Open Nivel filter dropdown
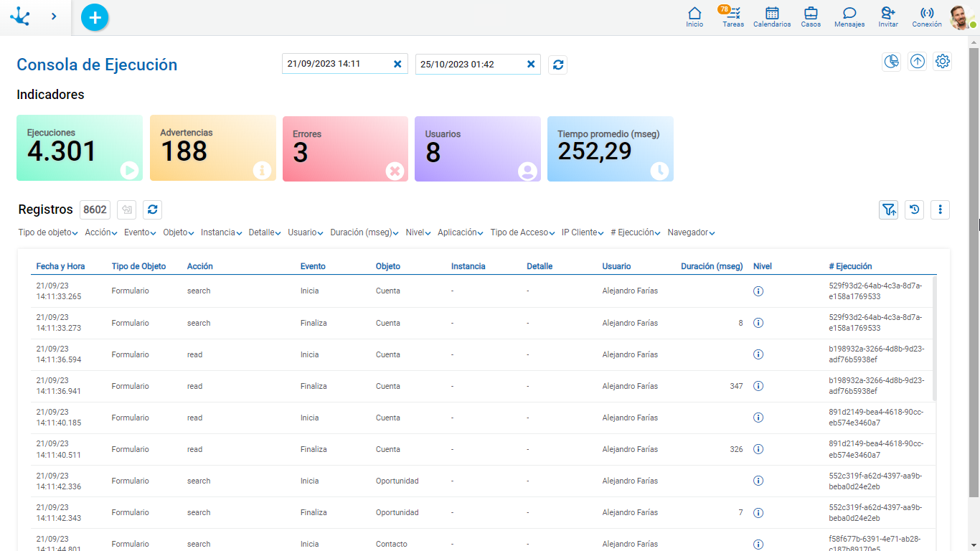The height and width of the screenshot is (551, 980). point(418,232)
